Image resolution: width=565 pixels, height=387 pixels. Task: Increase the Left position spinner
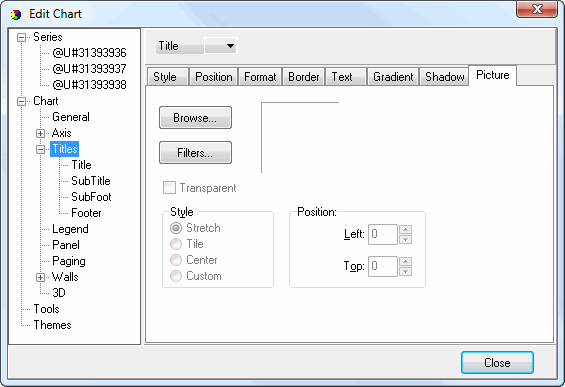pos(405,230)
